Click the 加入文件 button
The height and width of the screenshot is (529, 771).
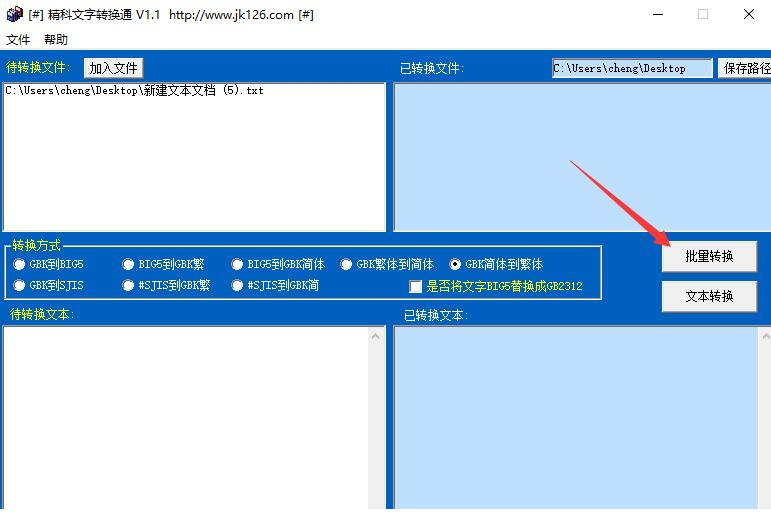click(113, 68)
